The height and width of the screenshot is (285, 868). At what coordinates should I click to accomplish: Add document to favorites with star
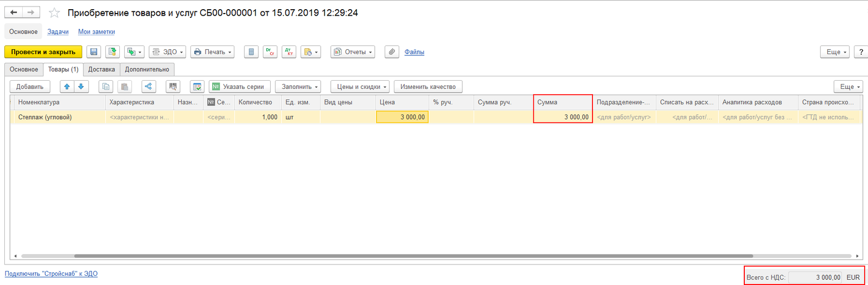54,12
